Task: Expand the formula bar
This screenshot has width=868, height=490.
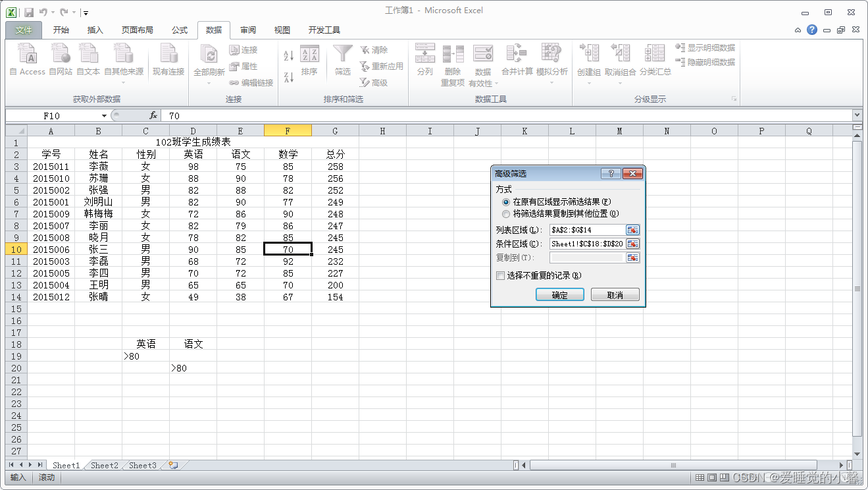Action: coord(857,115)
